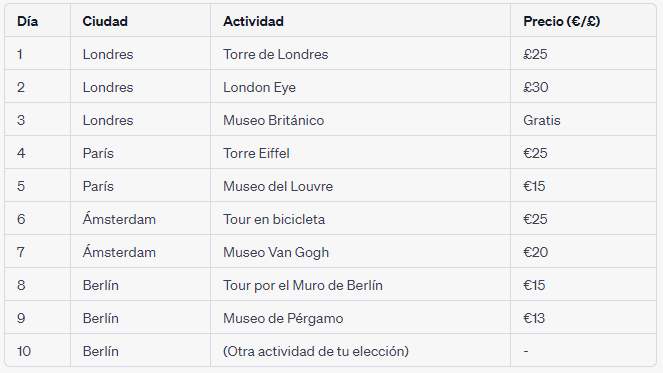Click the Actividad column header

253,21
